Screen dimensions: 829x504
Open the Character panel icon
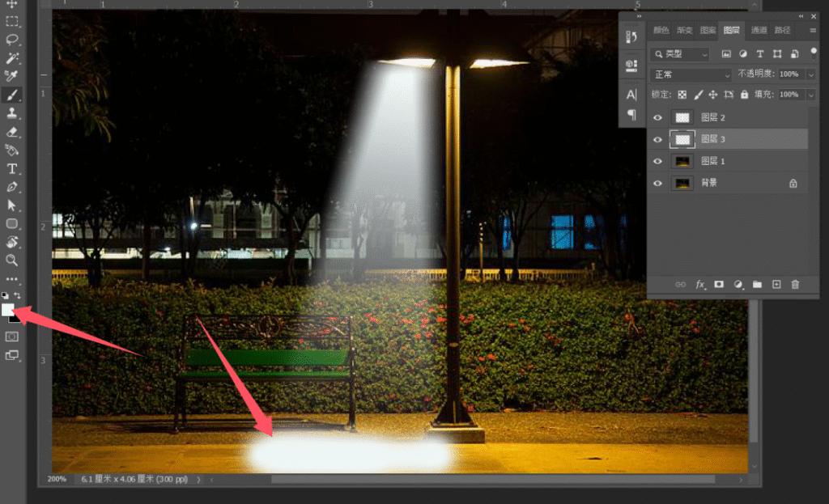(631, 95)
